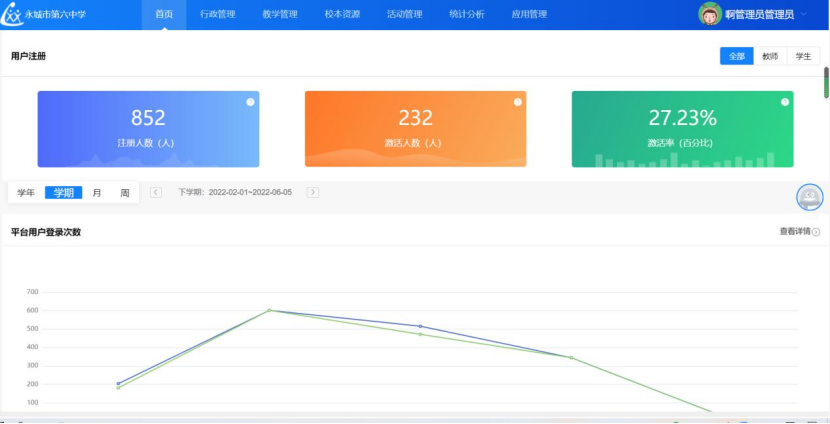Open the floating round assistant icon

click(x=809, y=197)
